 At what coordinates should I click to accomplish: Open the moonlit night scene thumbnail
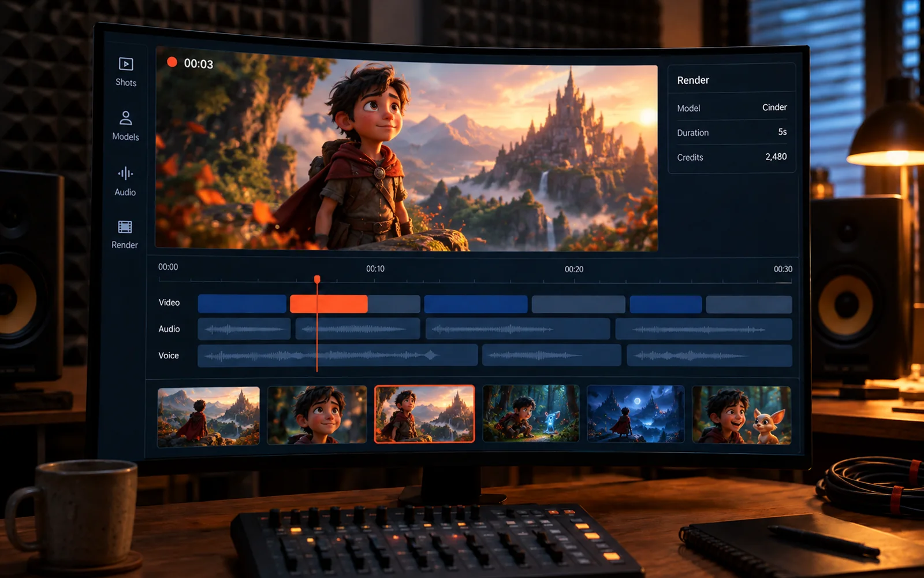[635, 414]
